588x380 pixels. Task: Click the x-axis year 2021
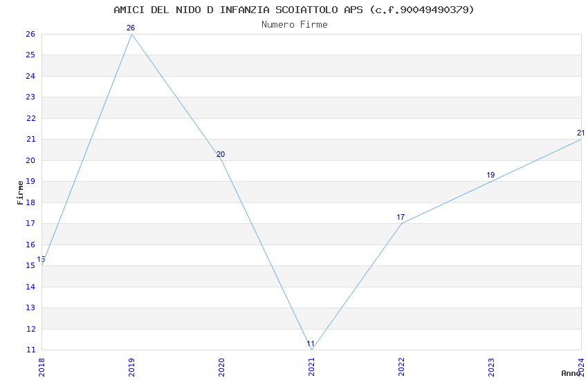[x=311, y=368]
